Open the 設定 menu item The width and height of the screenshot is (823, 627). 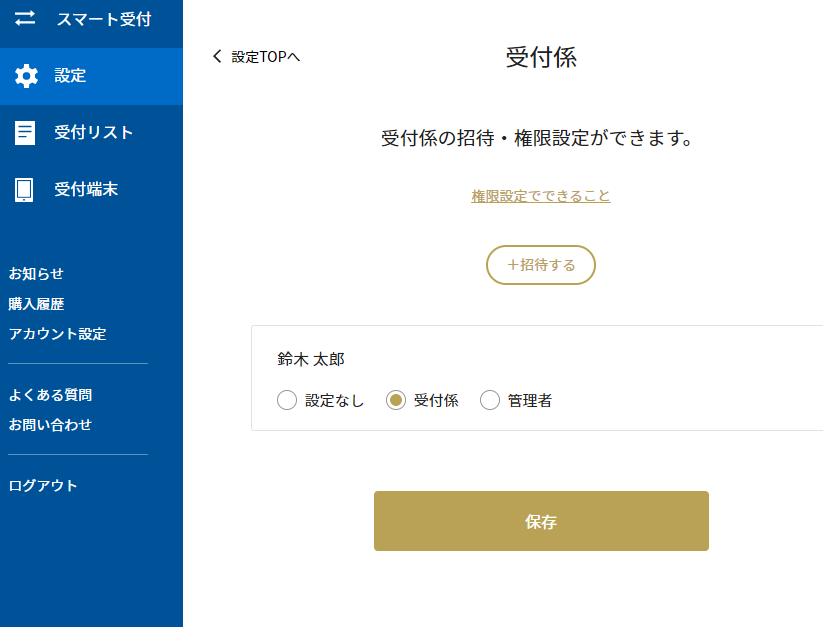[x=91, y=76]
